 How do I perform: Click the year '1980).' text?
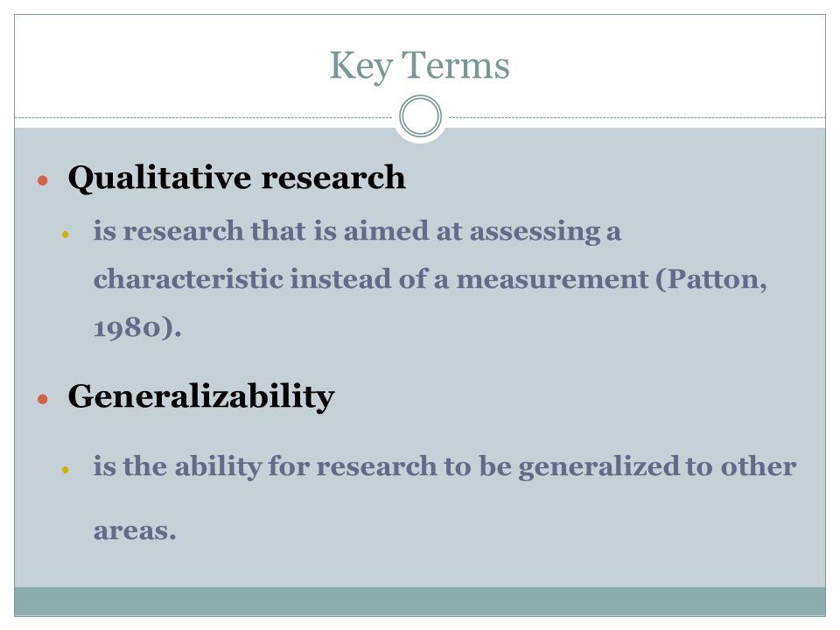137,327
